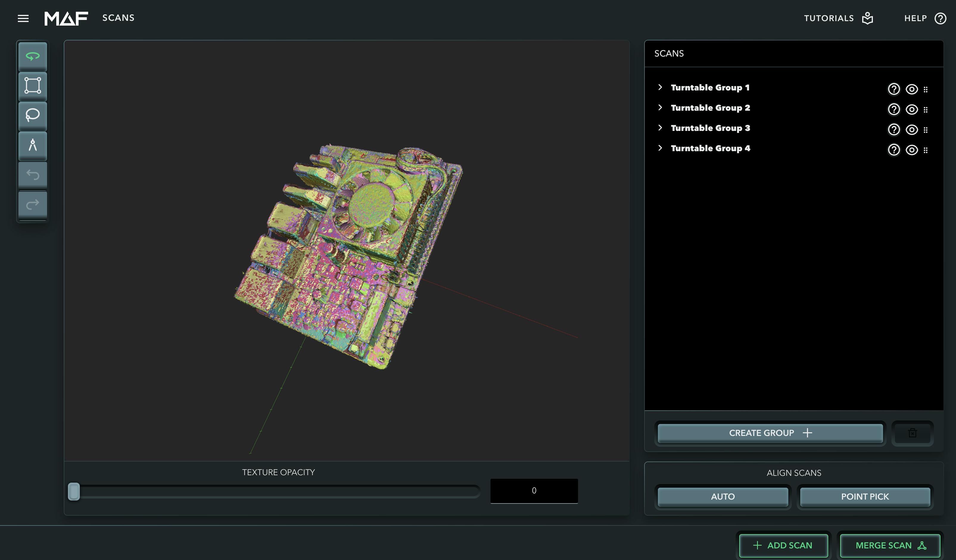Select the rectangle selection tool

click(x=33, y=86)
